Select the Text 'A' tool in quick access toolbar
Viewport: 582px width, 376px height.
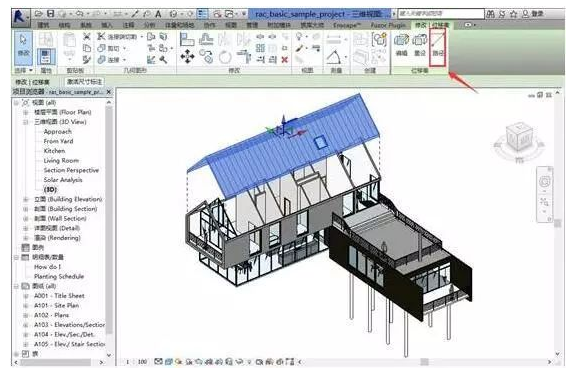point(158,14)
